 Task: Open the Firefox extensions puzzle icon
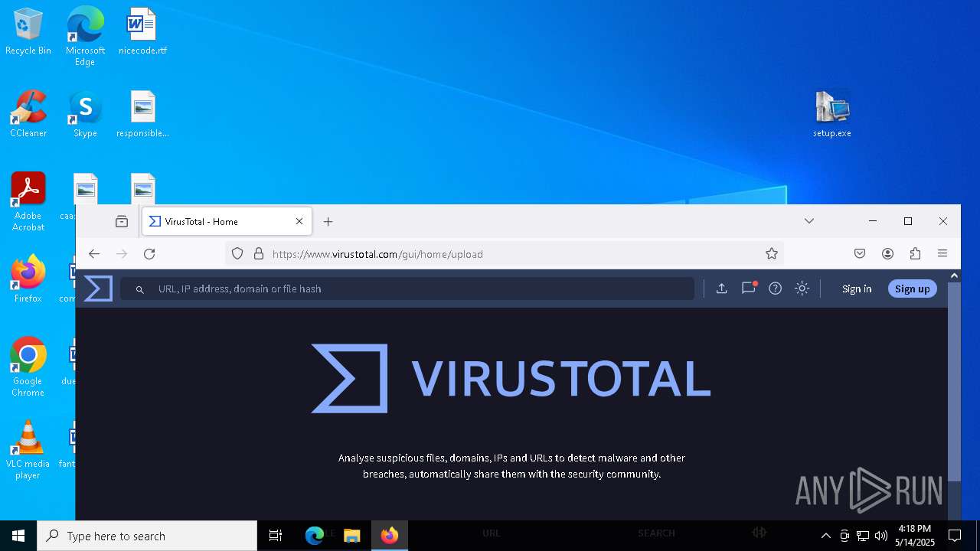[x=915, y=254]
